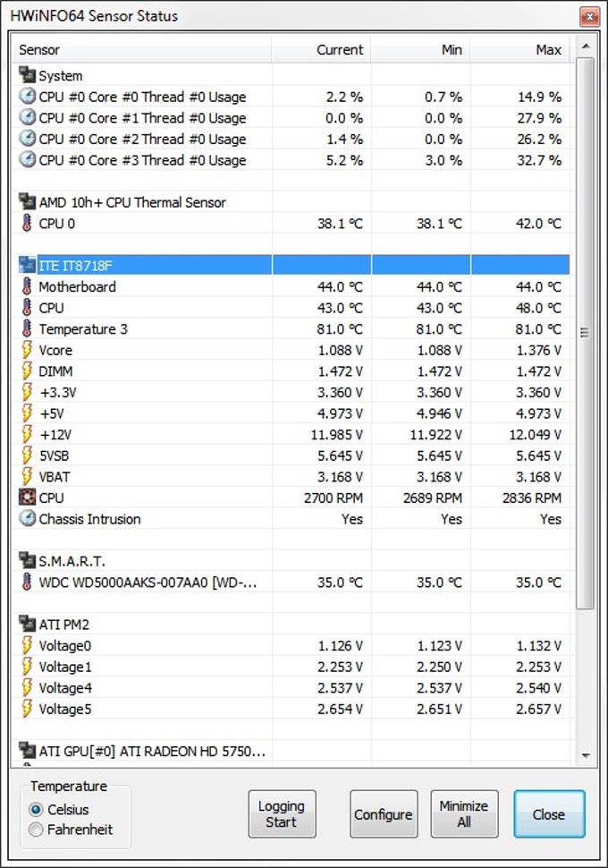
Task: Click the Minimize All button
Action: [x=464, y=814]
